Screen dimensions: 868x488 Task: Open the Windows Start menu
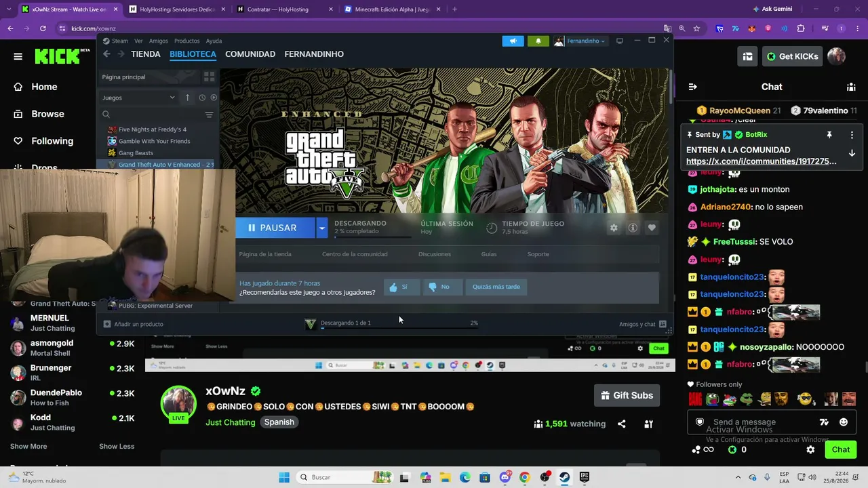[x=283, y=477]
